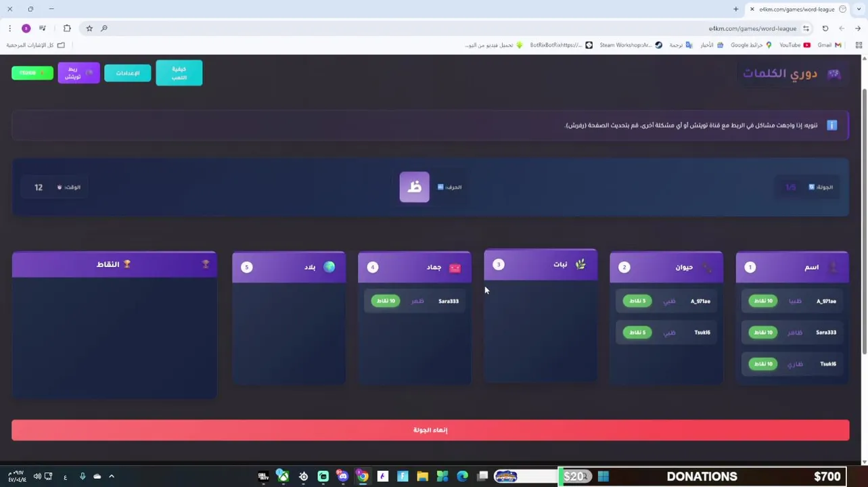Screen dimensions: 868x487
Task: Open the clock and date in taskbar
Action: coord(17,477)
